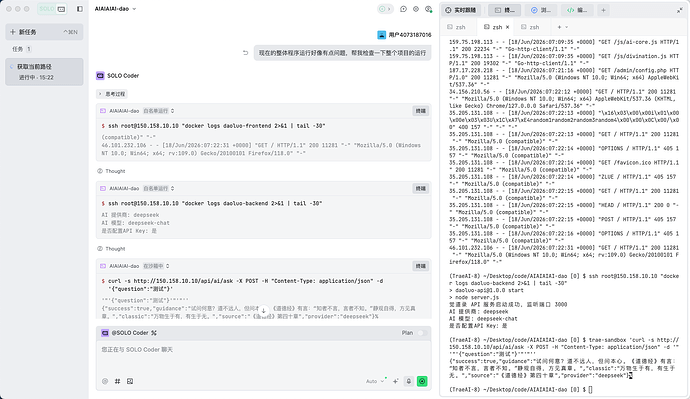690x399 pixels.
Task: Click the green stop button
Action: (x=422, y=381)
